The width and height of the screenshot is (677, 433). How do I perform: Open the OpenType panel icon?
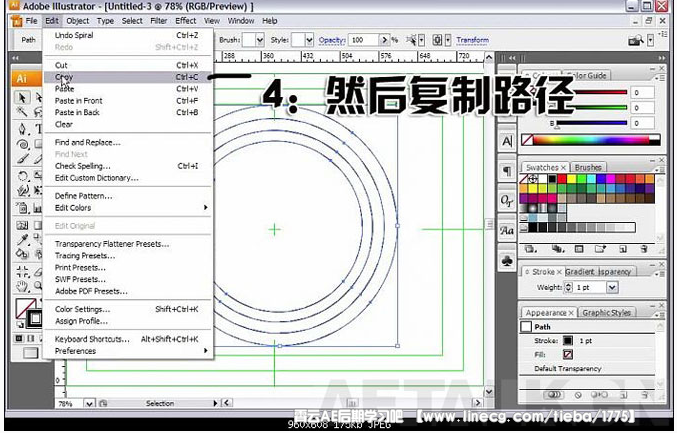(507, 200)
